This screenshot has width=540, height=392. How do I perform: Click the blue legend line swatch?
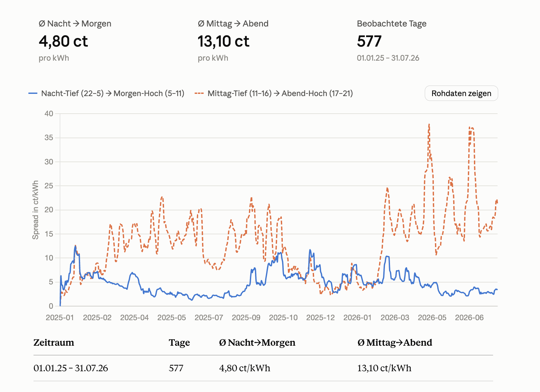click(x=33, y=94)
